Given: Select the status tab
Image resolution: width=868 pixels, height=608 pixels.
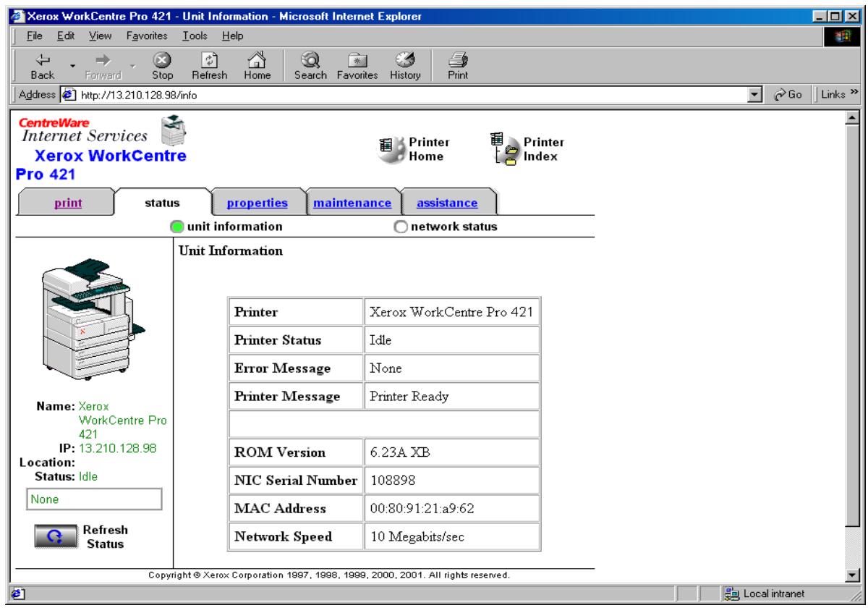Looking at the screenshot, I should [162, 203].
